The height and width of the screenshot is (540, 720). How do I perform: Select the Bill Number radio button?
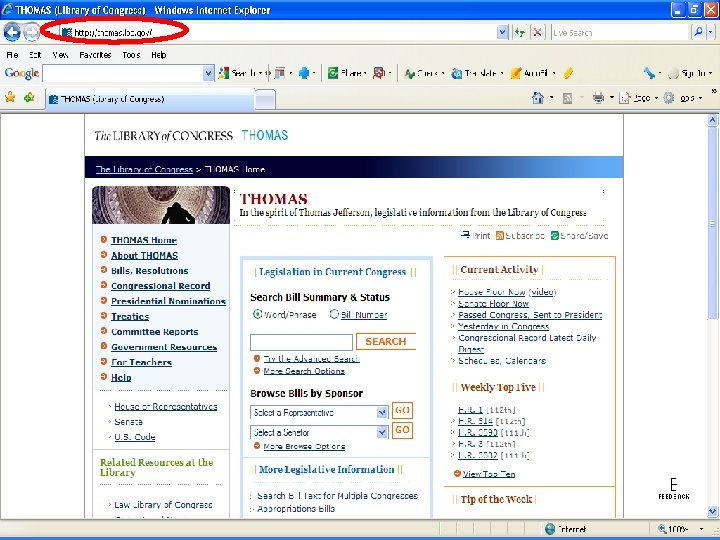(334, 314)
